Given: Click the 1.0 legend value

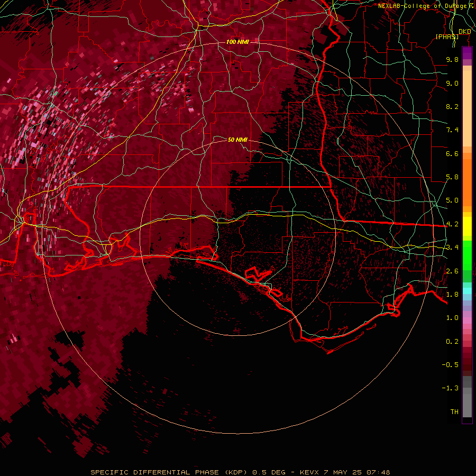Looking at the screenshot, I should 452,318.
